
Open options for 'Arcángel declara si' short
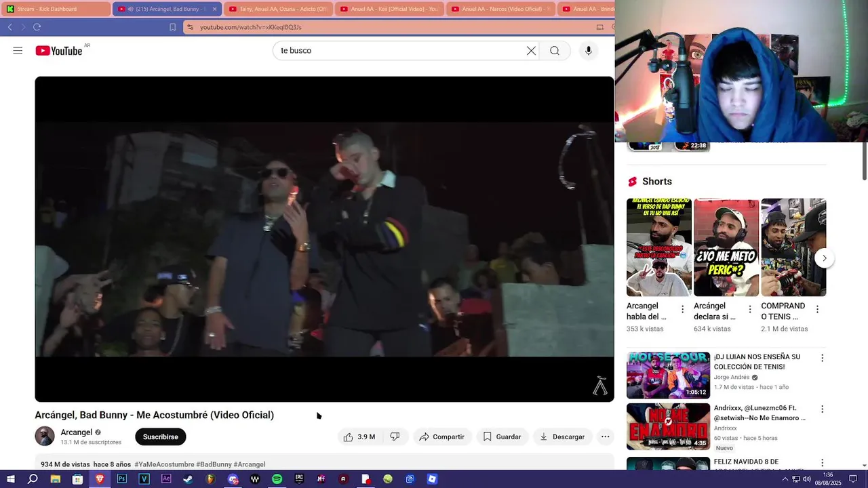[750, 309]
